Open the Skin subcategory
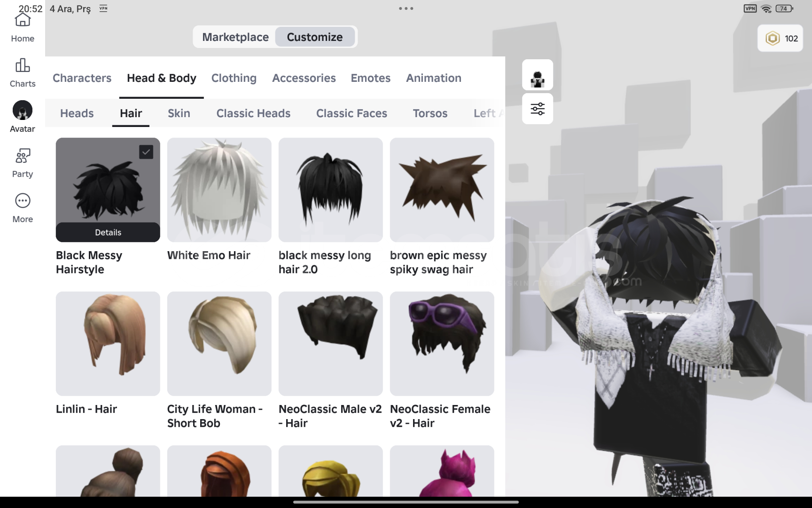Screen dimensions: 812x508 coord(179,113)
